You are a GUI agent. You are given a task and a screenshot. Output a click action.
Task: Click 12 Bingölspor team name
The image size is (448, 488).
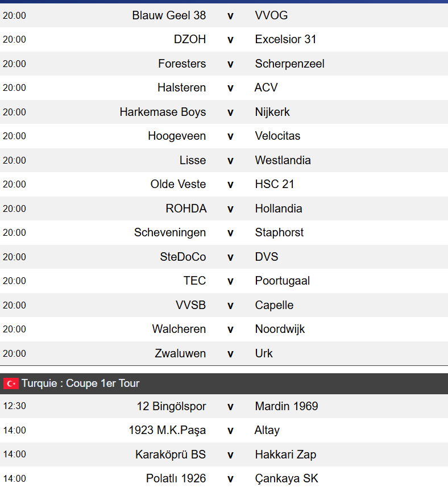click(171, 406)
